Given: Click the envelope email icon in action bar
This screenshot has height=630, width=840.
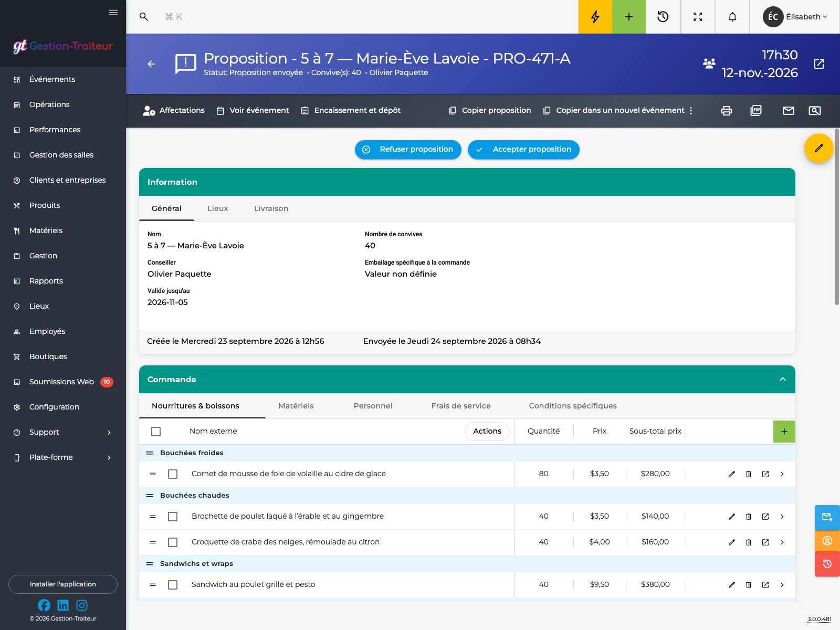Looking at the screenshot, I should (789, 110).
